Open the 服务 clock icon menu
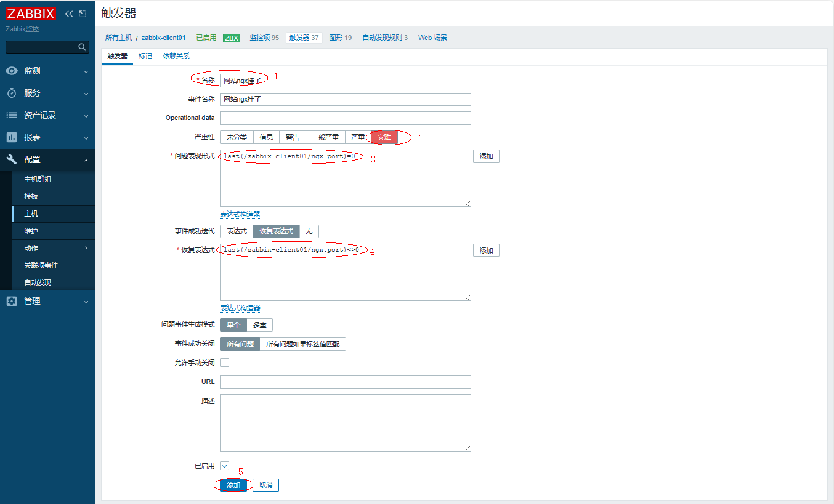This screenshot has width=834, height=504. pyautogui.click(x=11, y=94)
